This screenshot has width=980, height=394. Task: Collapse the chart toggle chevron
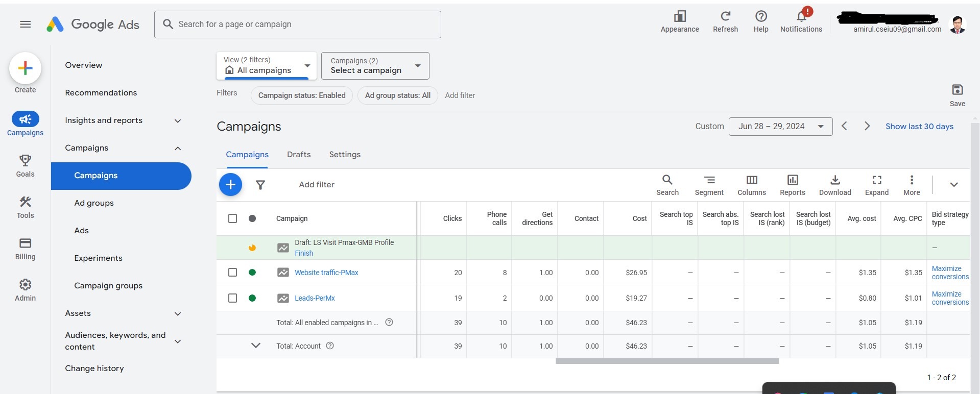coord(953,185)
